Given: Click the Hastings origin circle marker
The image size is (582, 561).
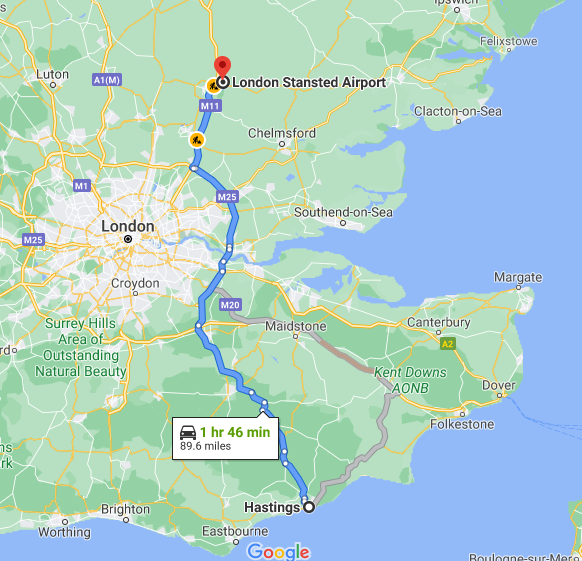Looking at the screenshot, I should (x=309, y=507).
